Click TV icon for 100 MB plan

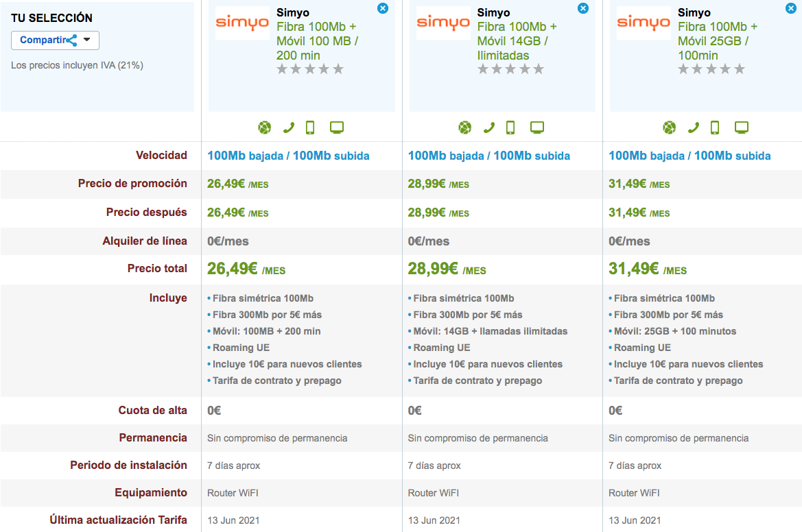pos(337,128)
